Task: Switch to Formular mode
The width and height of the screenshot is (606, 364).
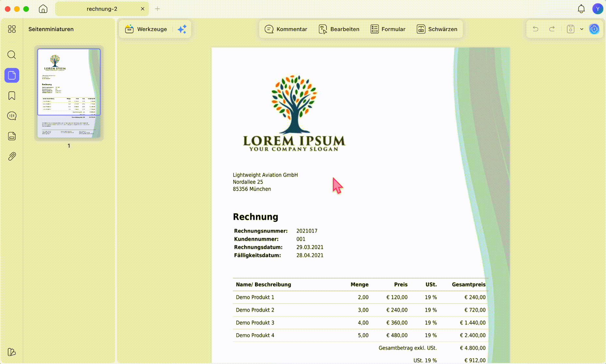Action: pyautogui.click(x=388, y=29)
